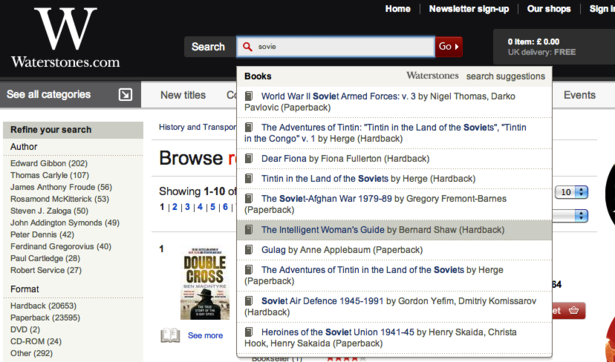The image size is (615, 362).
Task: Go to results page 4
Action: pyautogui.click(x=200, y=207)
